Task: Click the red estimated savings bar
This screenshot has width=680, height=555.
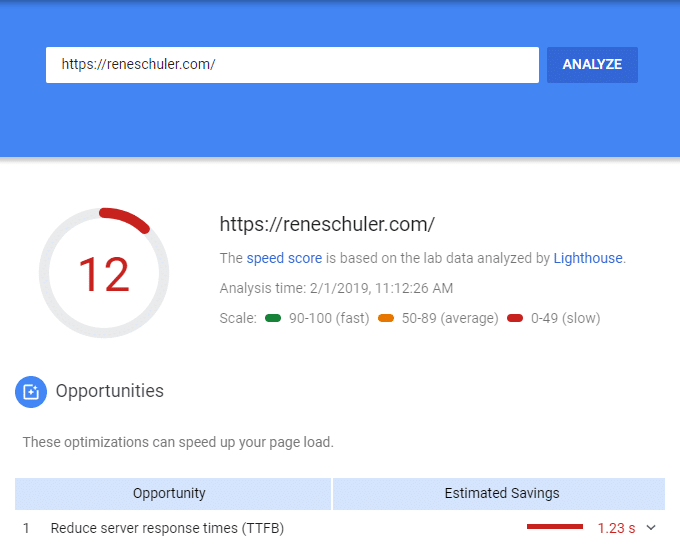Action: tap(555, 527)
